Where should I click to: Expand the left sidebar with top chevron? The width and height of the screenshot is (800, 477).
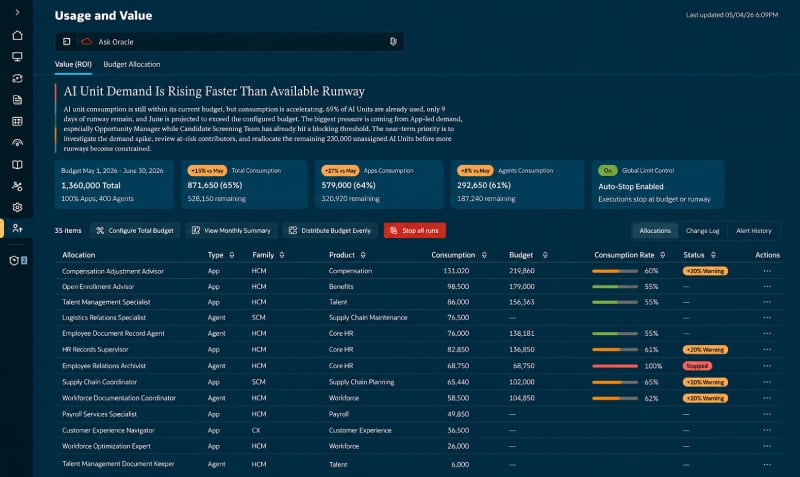(x=17, y=12)
